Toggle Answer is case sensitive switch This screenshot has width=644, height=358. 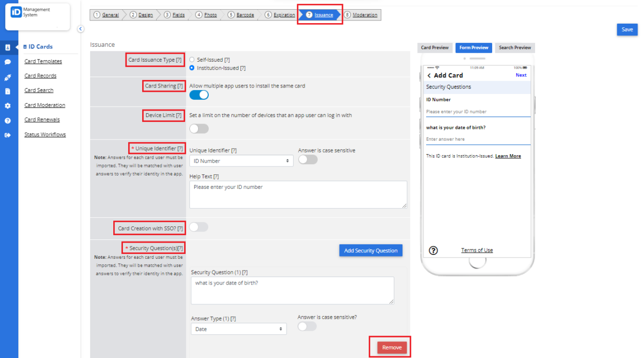[x=308, y=159]
